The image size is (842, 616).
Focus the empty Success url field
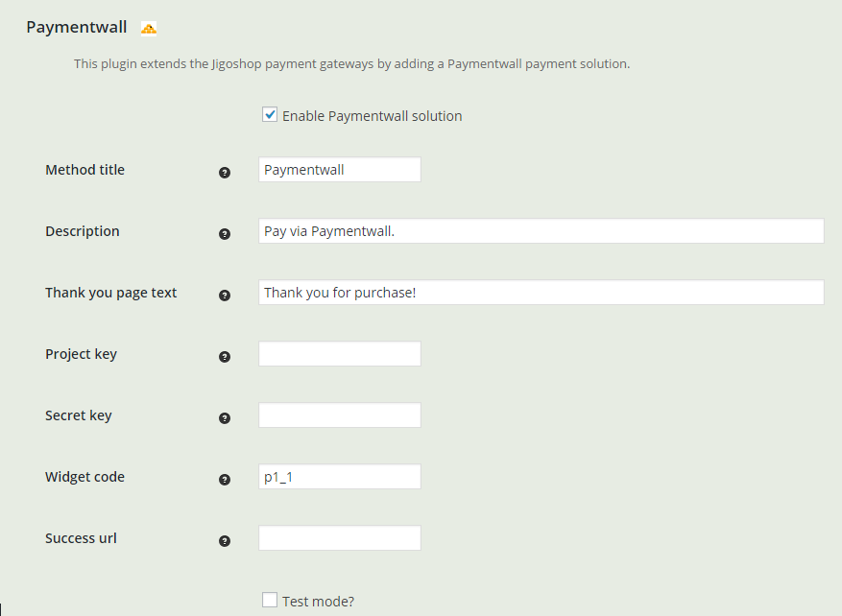tap(339, 538)
